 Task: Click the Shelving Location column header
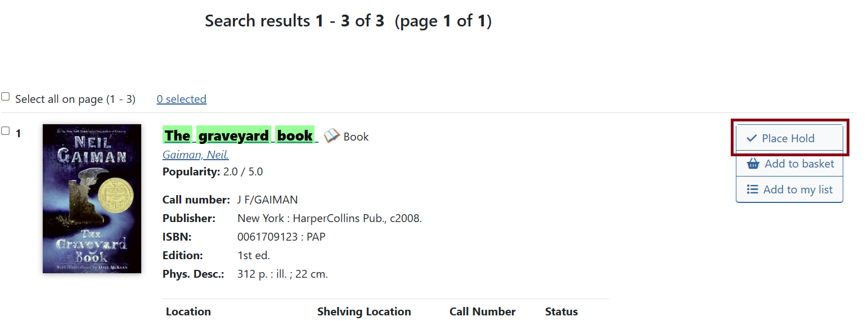click(364, 311)
